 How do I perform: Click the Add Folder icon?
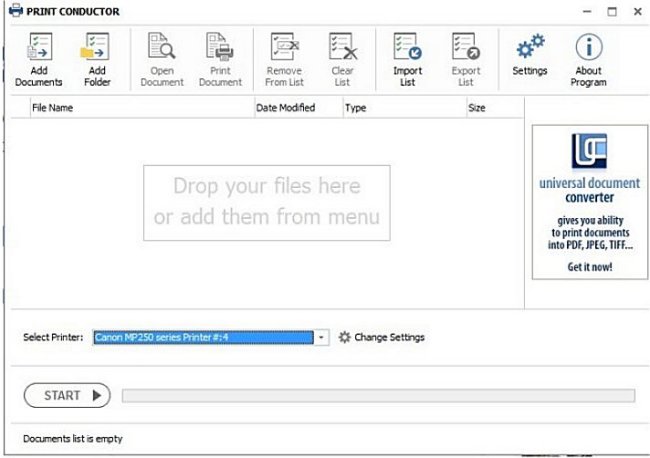95,46
